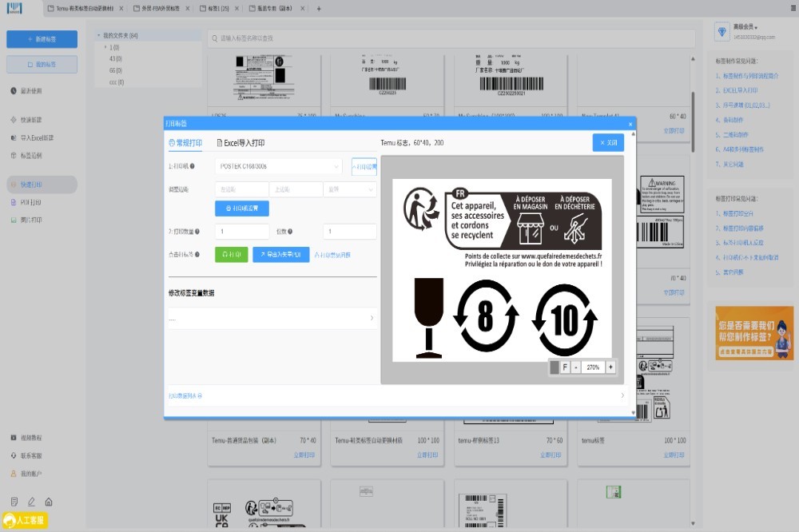799x532 pixels.
Task: Select the 常规打印 tab
Action: 185,143
